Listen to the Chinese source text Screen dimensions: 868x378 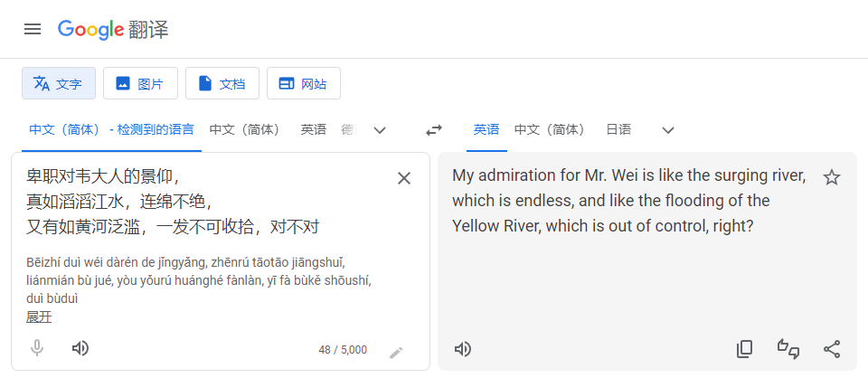pos(80,348)
